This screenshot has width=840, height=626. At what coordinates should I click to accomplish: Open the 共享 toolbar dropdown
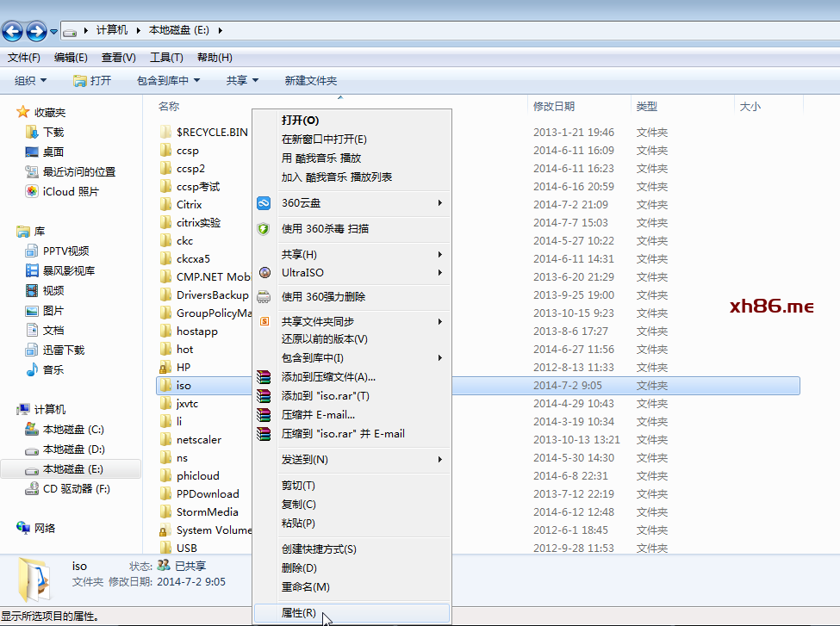[242, 80]
